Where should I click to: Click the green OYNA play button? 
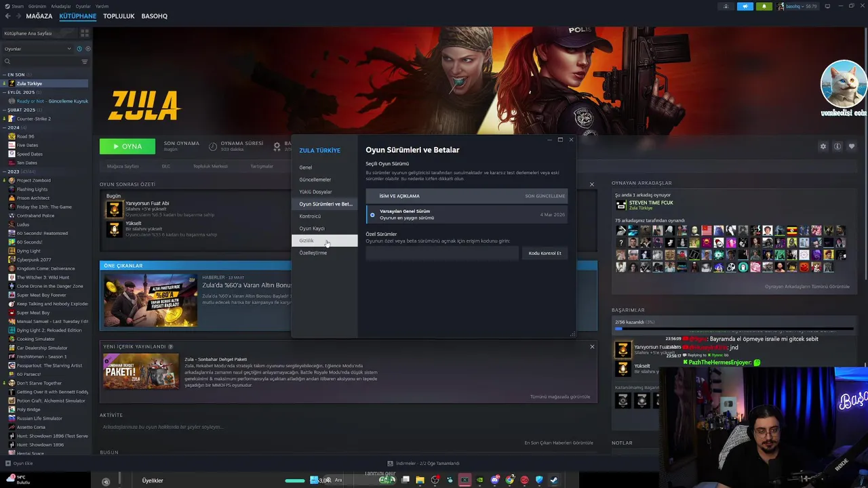tap(127, 146)
